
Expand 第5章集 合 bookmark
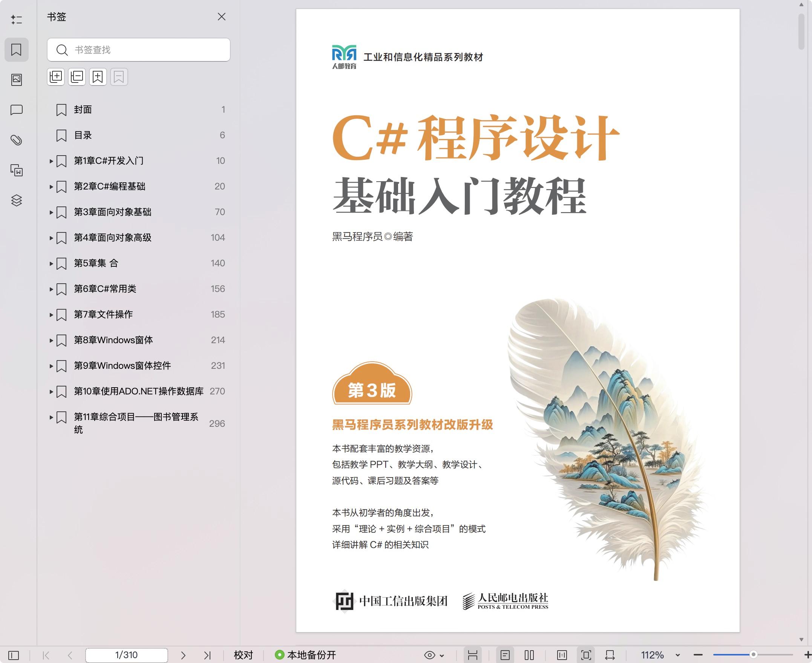click(x=51, y=264)
